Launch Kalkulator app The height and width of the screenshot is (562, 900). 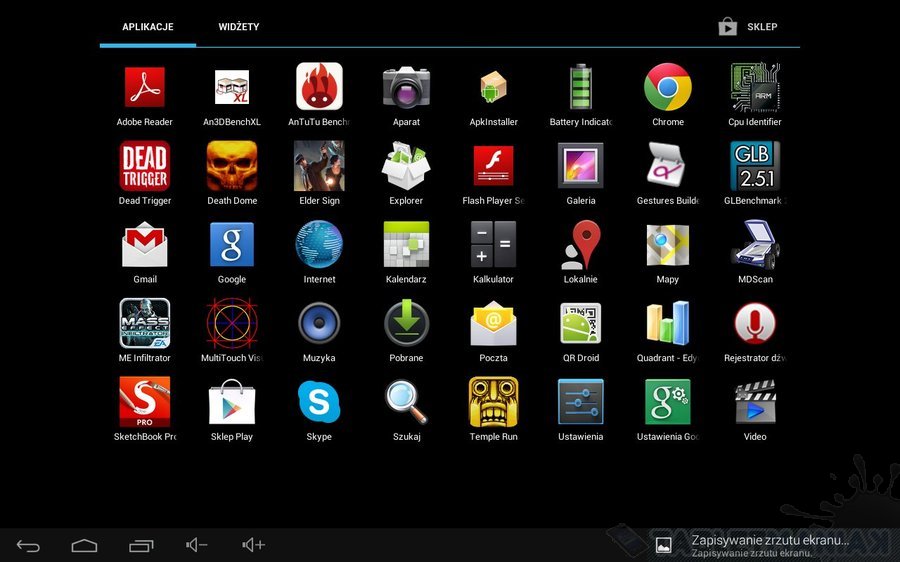[494, 245]
